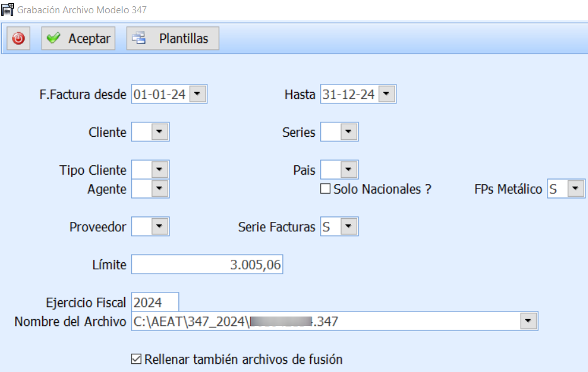Open the F.Factura desde date dropdown
The image size is (588, 372).
[197, 95]
